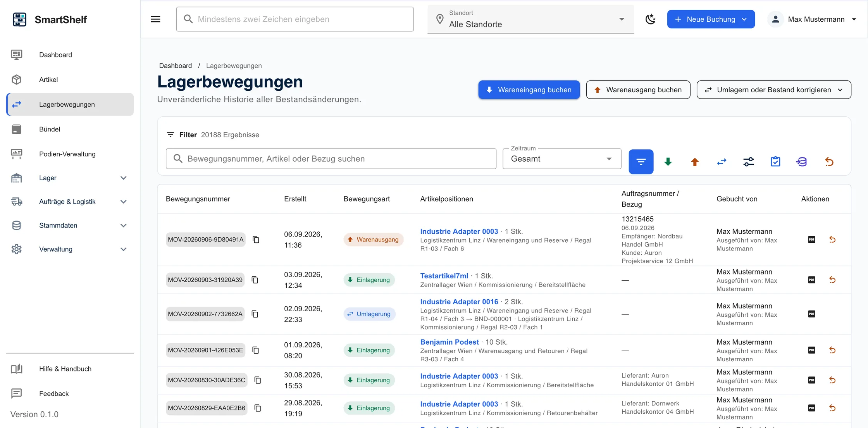
Task: Filter by the purple bundle icon
Action: [x=802, y=162]
